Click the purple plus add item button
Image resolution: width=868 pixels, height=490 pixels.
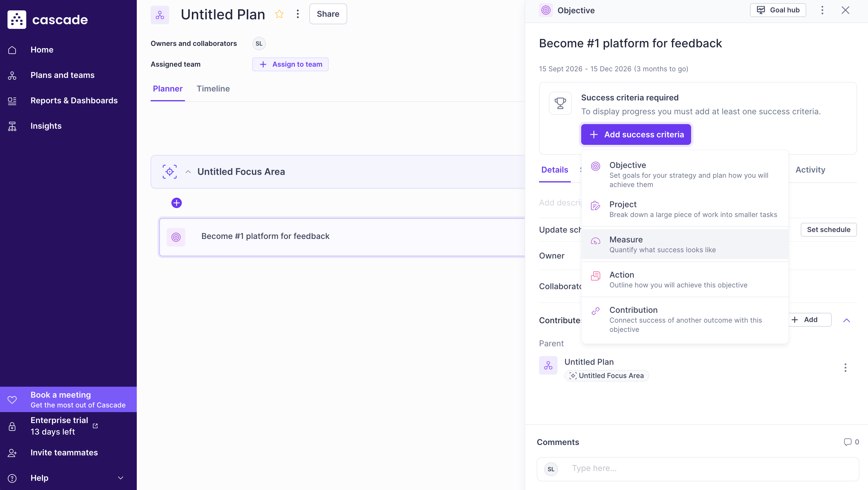(x=177, y=203)
